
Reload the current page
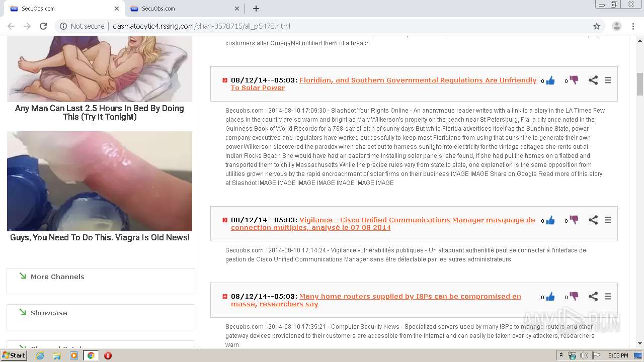coord(43,26)
